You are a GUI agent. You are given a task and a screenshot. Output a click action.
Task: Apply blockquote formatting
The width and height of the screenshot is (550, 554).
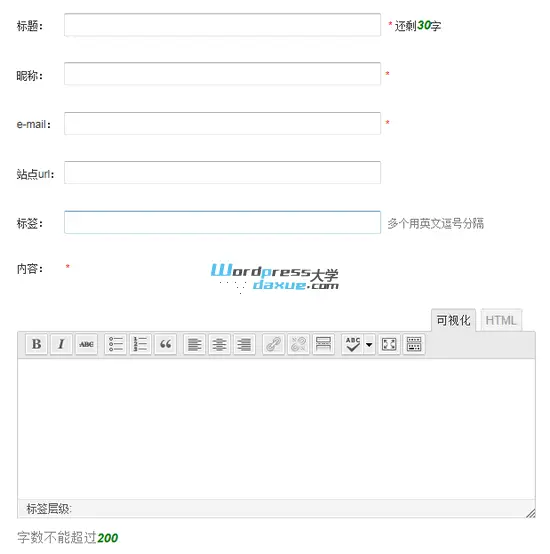[165, 344]
